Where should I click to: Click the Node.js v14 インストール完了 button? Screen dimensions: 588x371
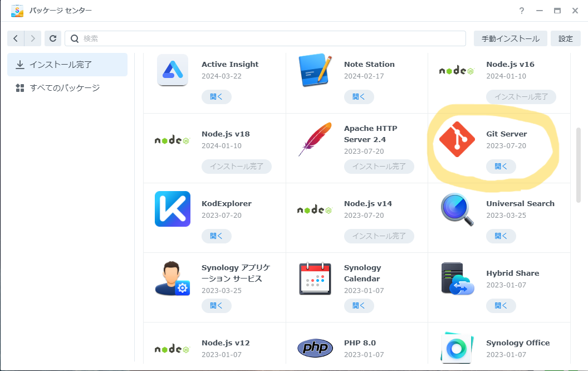379,236
